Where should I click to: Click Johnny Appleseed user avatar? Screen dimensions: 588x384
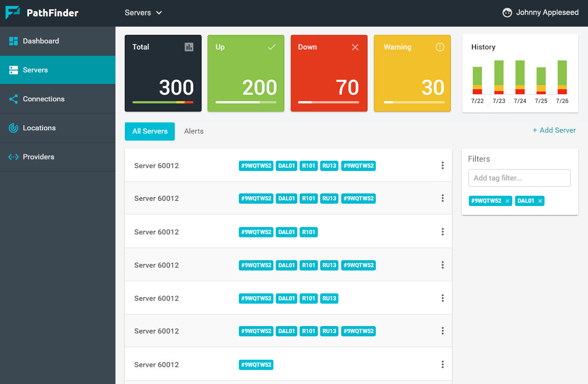[507, 13]
